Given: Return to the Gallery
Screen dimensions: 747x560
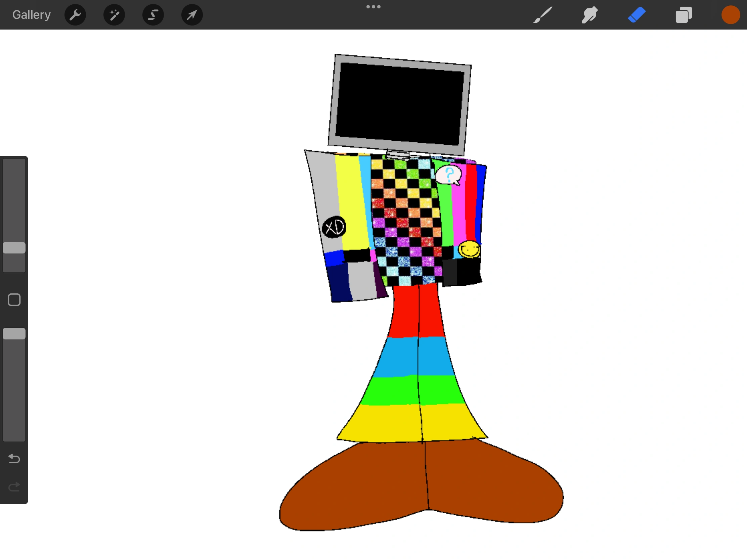Looking at the screenshot, I should tap(32, 15).
